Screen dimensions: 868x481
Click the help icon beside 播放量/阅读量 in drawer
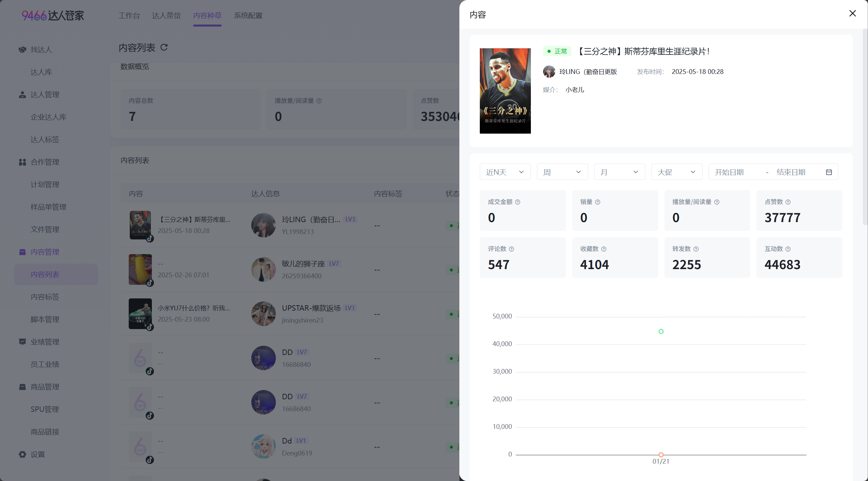717,202
